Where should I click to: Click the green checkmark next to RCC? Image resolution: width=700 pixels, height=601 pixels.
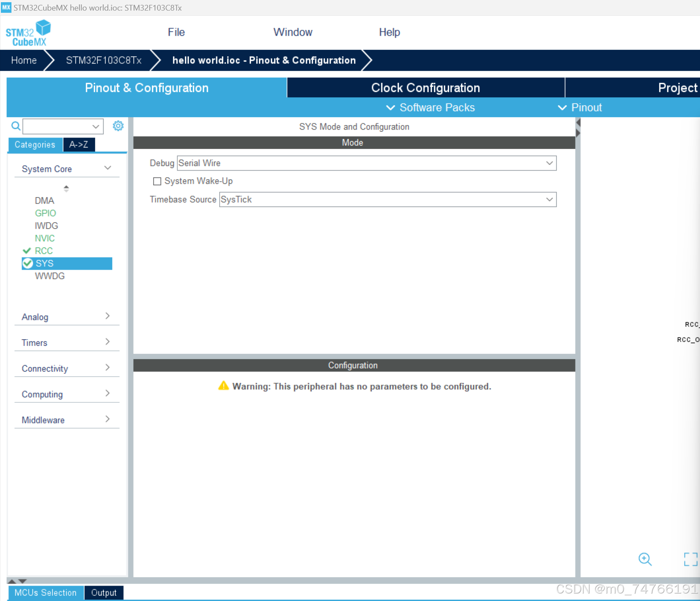[27, 251]
